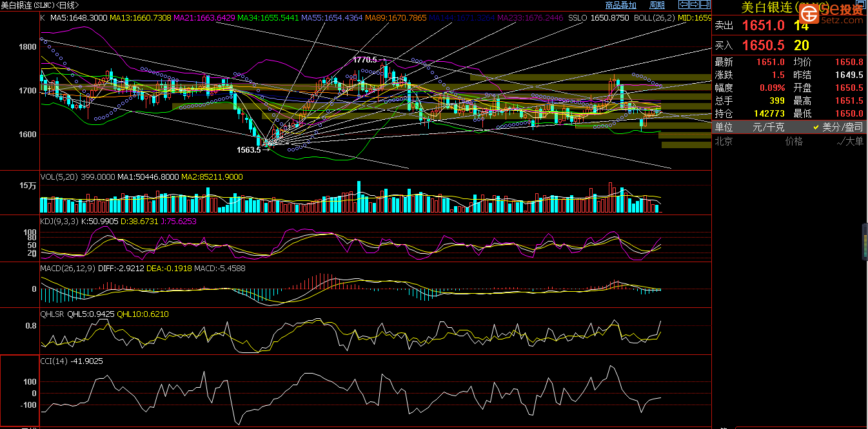Click the 持仓 value 142773
This screenshot has width=868, height=429.
coord(770,113)
